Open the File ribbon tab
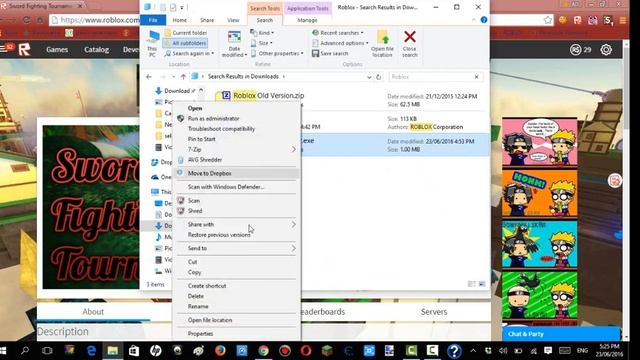 153,20
